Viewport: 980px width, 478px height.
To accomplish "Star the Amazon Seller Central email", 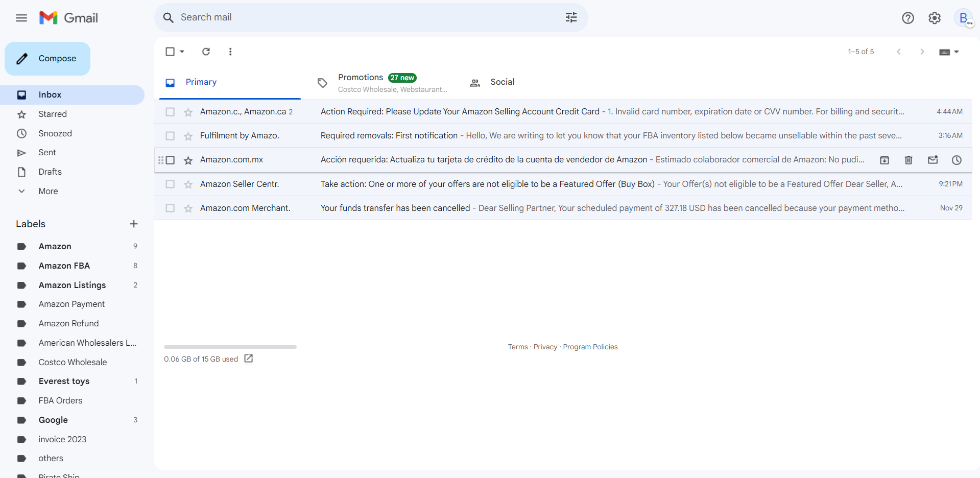I will click(x=188, y=184).
